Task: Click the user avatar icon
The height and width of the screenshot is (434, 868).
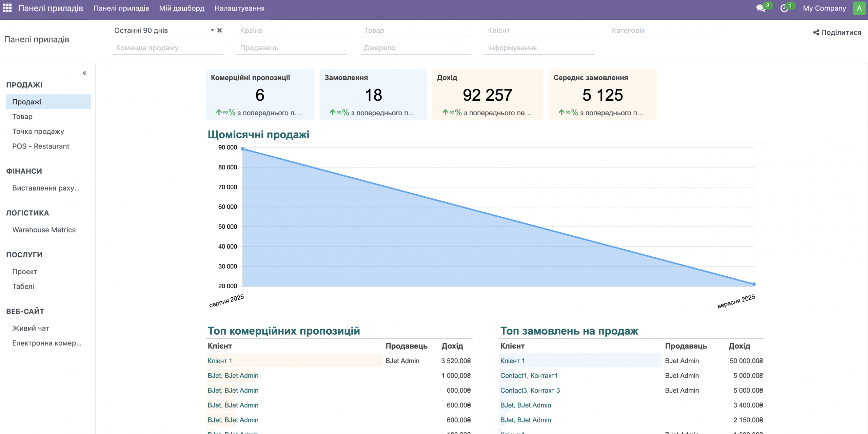Action: [x=859, y=8]
